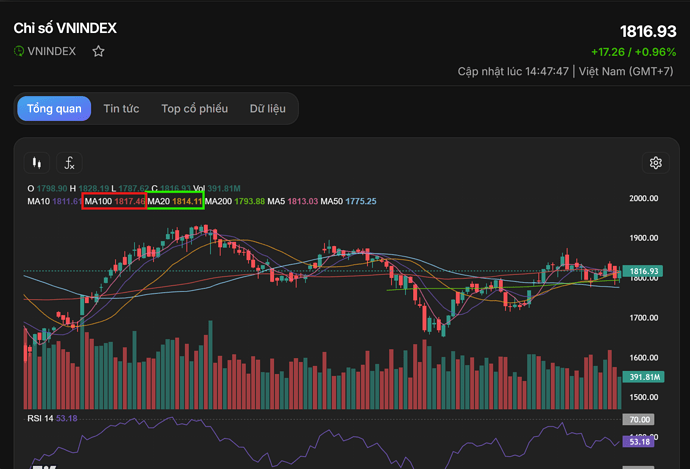Open the fx indicators menu
Screen dimensions: 690x469
(x=70, y=163)
